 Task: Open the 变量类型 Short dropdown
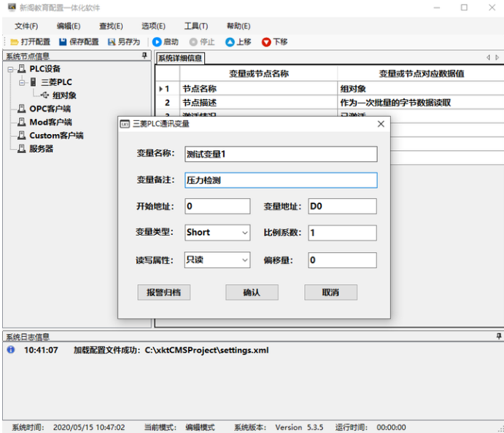(x=245, y=233)
